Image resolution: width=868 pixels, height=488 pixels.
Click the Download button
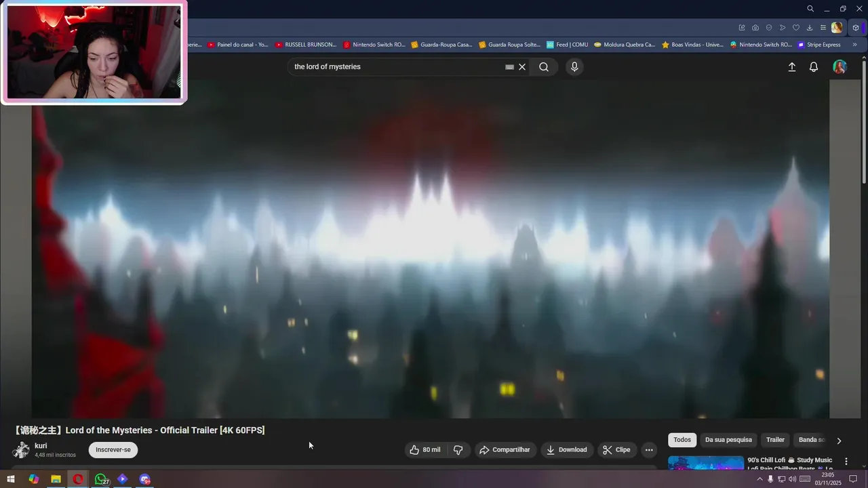[x=567, y=450]
